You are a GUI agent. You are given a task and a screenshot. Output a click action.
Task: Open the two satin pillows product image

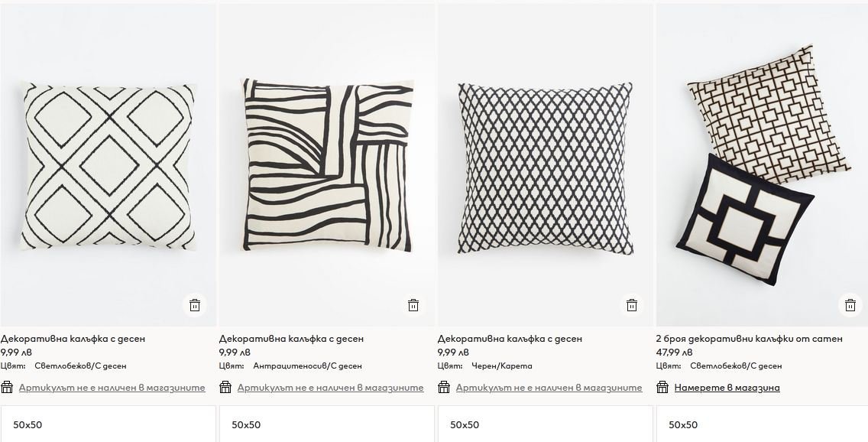pos(763,165)
